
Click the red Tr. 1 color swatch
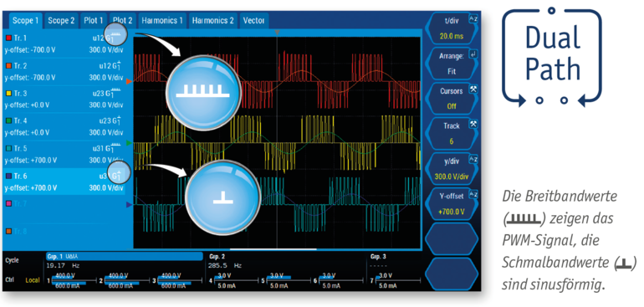[8, 38]
